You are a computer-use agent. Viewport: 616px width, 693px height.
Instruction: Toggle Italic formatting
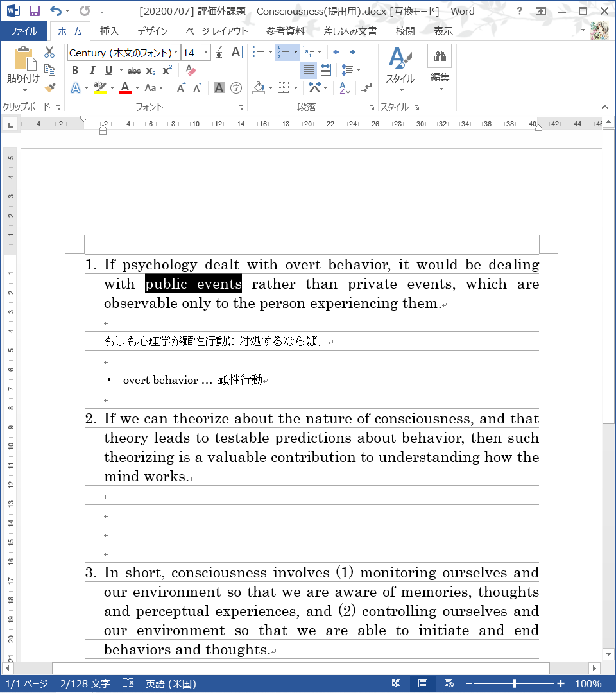92,71
